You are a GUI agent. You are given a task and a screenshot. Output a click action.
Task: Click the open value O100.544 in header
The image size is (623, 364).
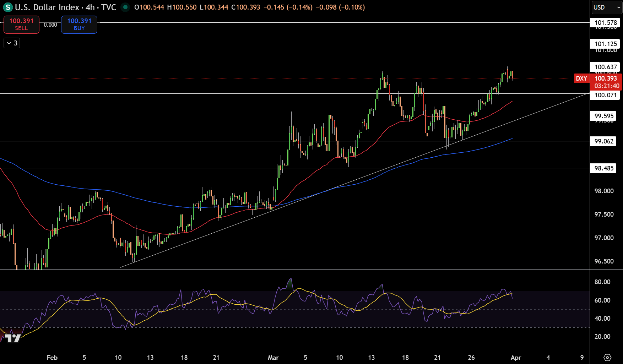149,7
